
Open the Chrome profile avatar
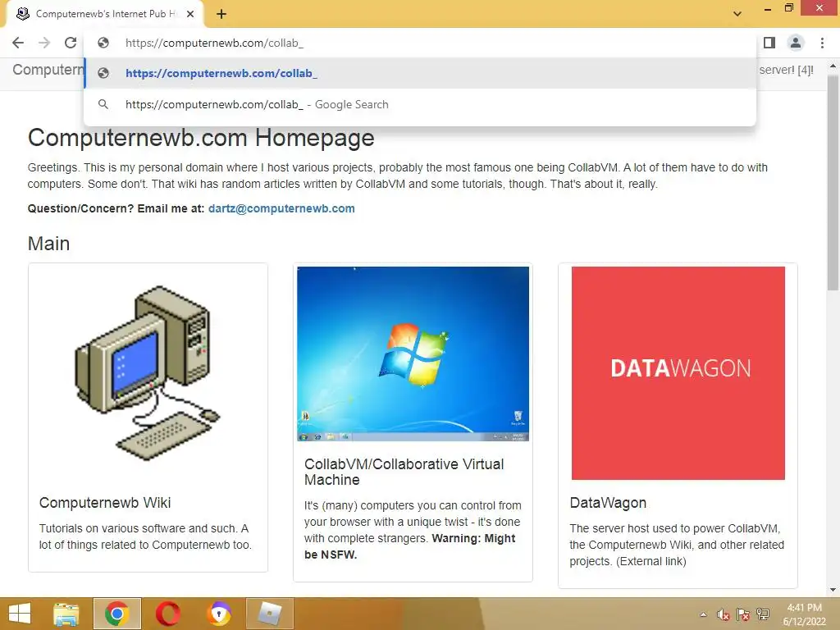[x=796, y=43]
